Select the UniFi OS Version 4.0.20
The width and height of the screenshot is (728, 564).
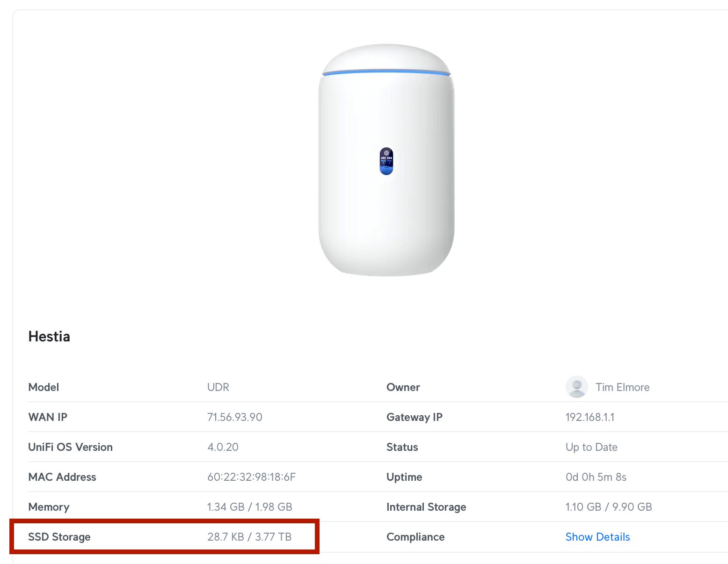(x=223, y=447)
